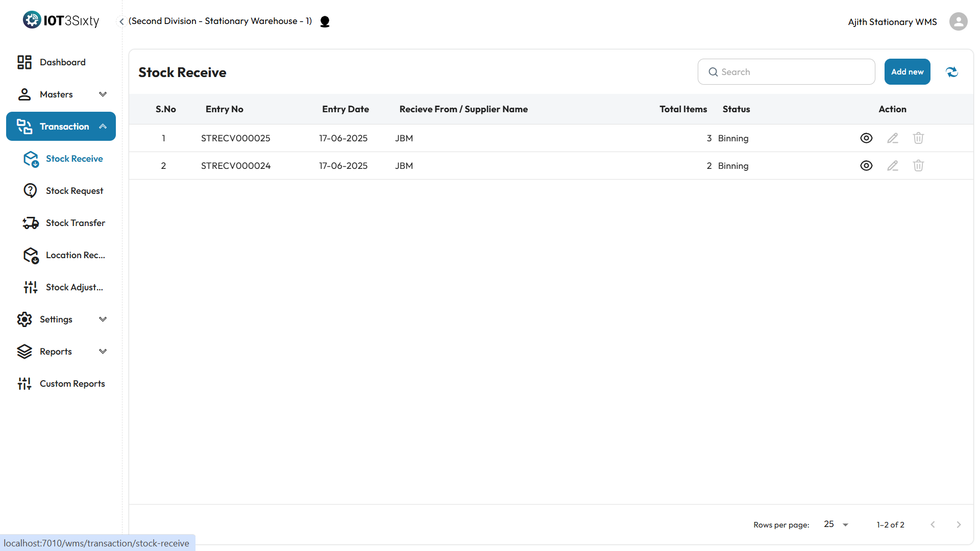Click the warehouse location pin icon
980x551 pixels.
[x=325, y=21]
